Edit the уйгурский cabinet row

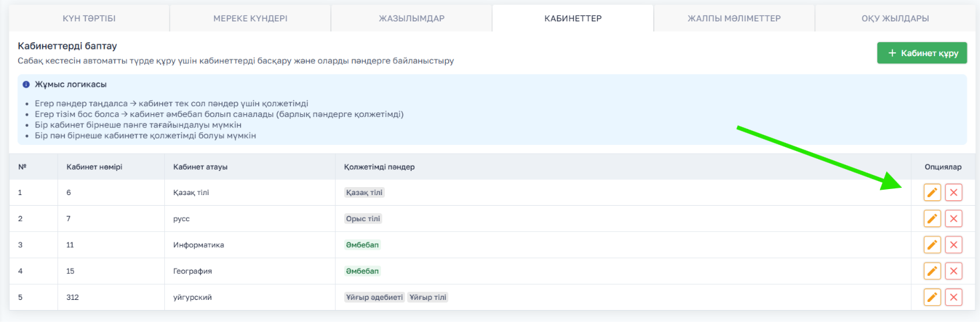(932, 297)
